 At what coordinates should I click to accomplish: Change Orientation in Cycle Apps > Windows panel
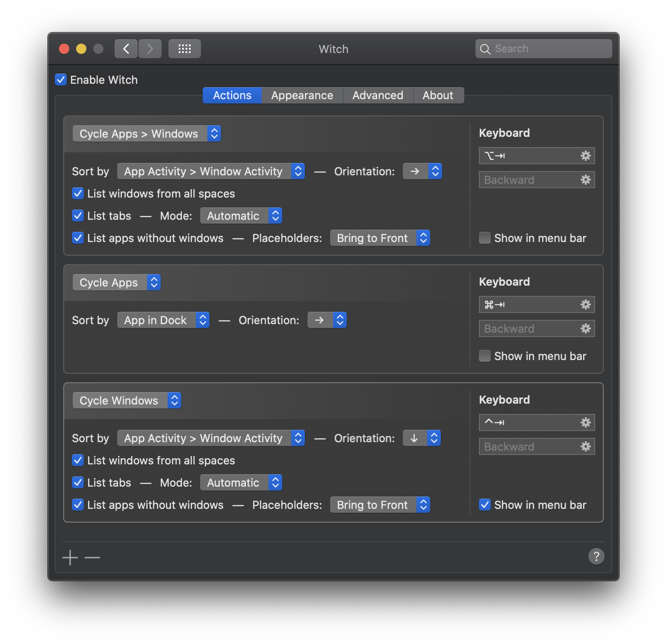(x=422, y=171)
